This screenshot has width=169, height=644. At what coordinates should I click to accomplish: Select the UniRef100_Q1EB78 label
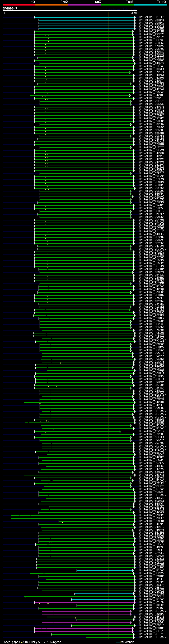[152, 101]
